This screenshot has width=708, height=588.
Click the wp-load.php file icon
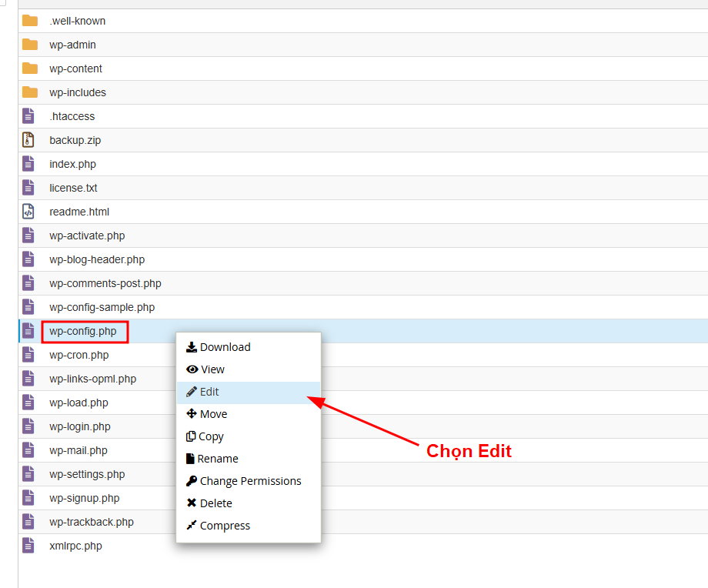point(28,403)
